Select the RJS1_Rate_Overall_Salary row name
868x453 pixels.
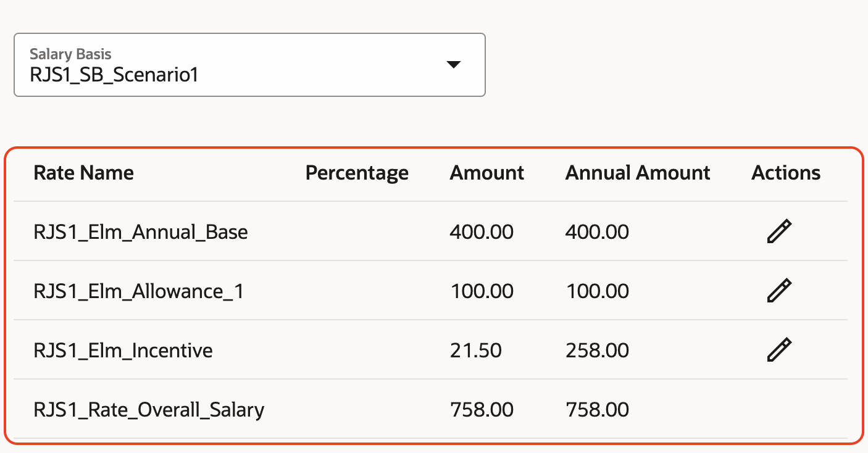pyautogui.click(x=149, y=410)
